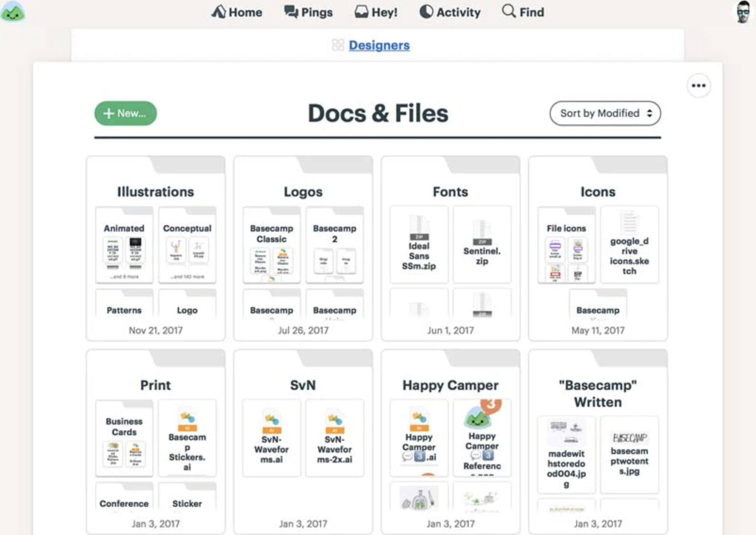Open the Business Cards subfolder
Image resolution: width=756 pixels, height=535 pixels.
click(x=124, y=438)
